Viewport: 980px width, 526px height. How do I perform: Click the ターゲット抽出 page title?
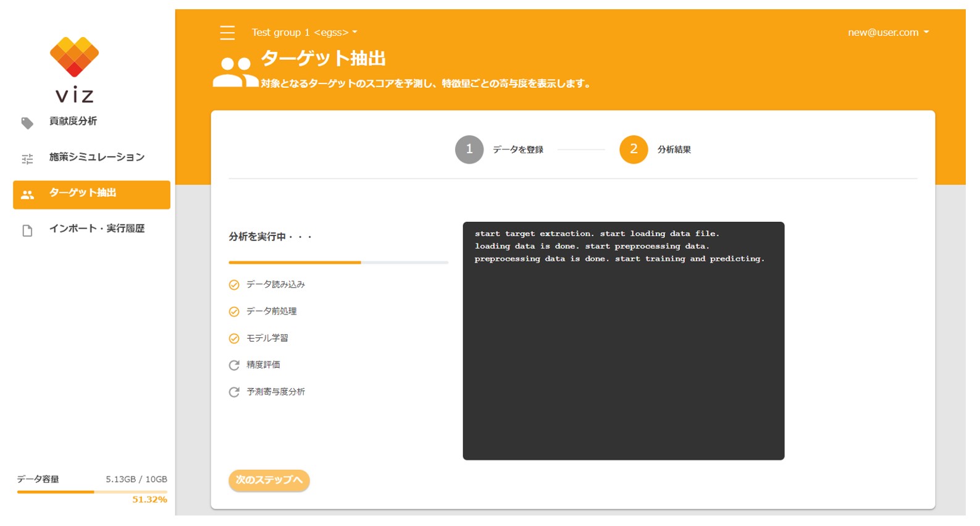click(x=324, y=59)
